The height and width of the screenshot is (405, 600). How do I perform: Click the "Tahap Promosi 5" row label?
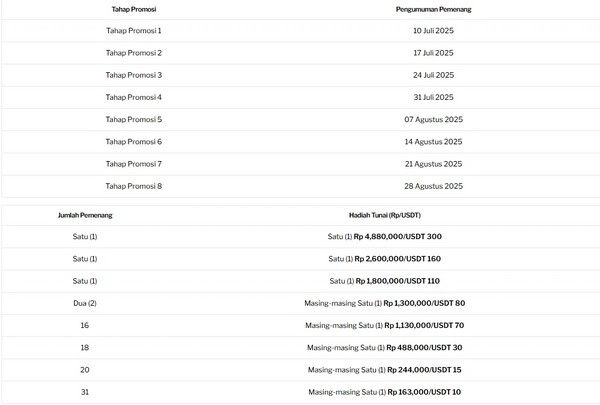coord(133,119)
